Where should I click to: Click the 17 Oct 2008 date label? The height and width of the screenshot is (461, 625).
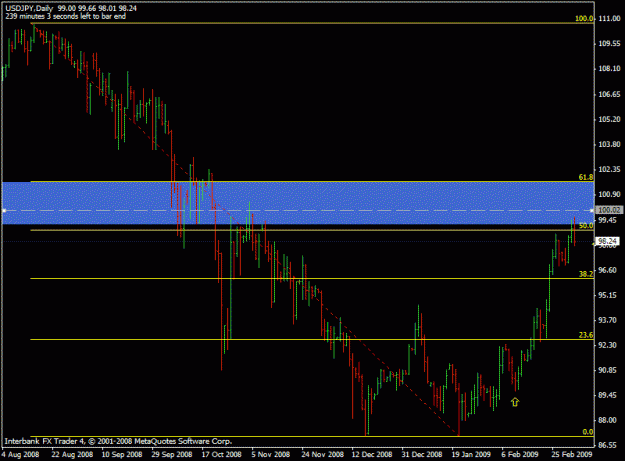click(222, 454)
